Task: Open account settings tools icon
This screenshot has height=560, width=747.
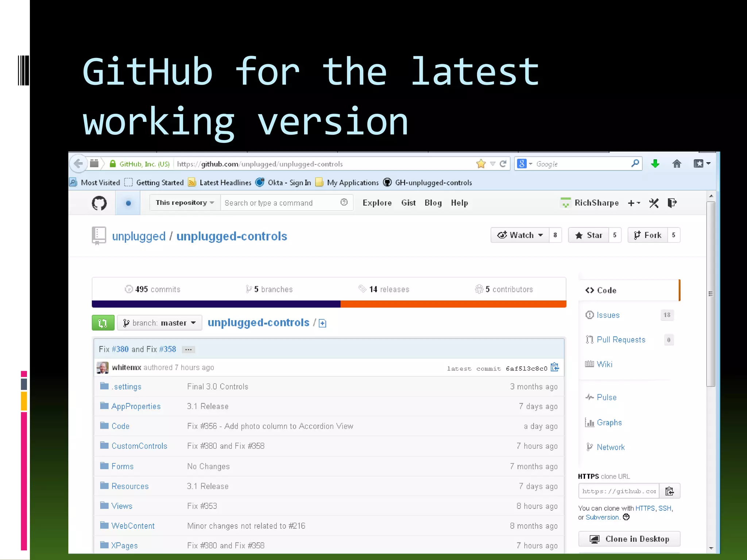Action: (654, 203)
